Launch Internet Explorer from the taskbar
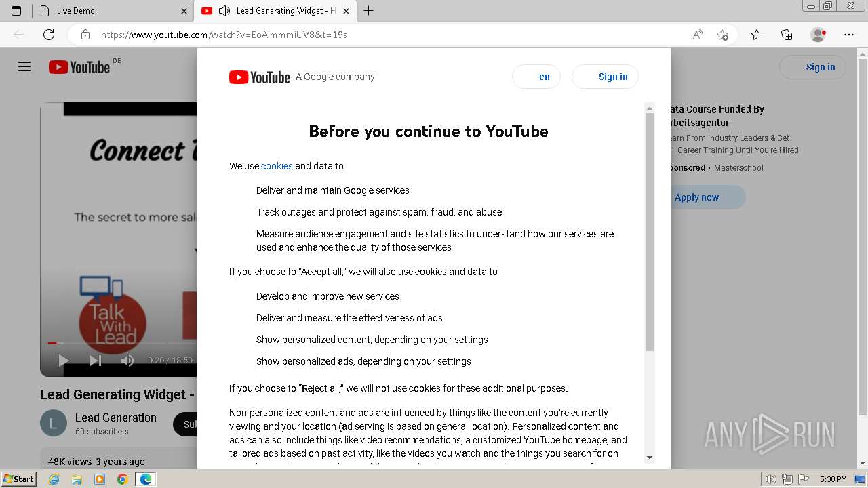 coord(54,479)
